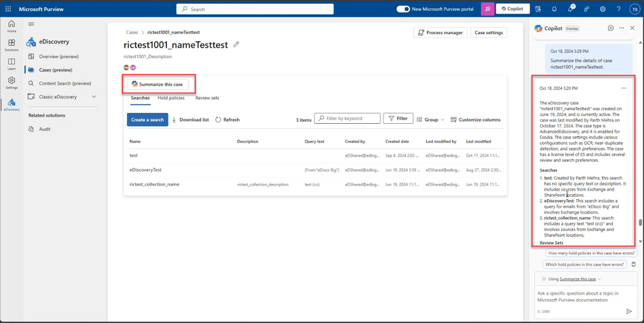Screen dimensions: 644x323
Task: Sort by Name column header
Action: click(x=135, y=141)
